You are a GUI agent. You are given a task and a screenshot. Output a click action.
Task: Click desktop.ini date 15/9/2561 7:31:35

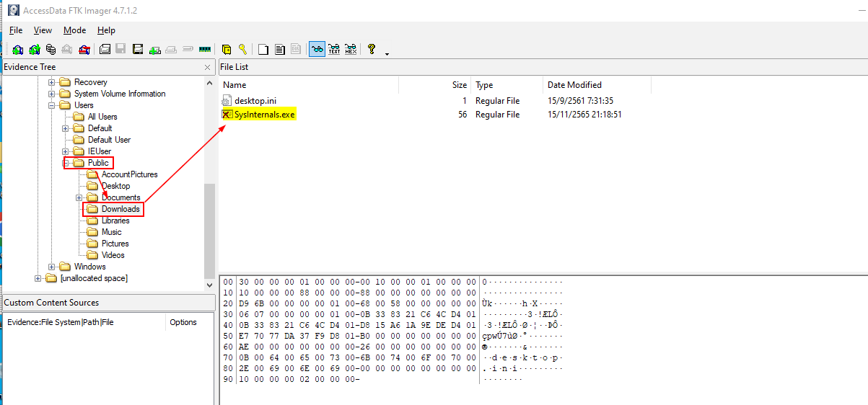[580, 101]
